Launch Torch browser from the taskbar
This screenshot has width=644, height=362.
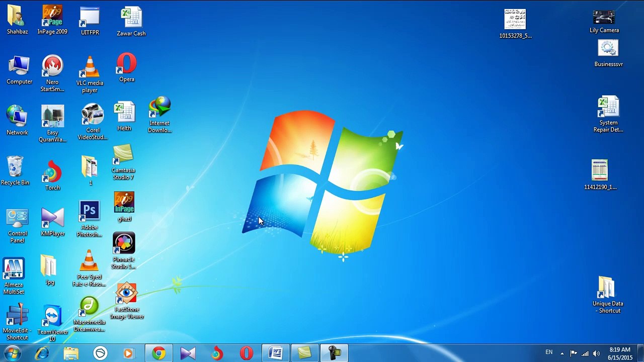coord(217,353)
